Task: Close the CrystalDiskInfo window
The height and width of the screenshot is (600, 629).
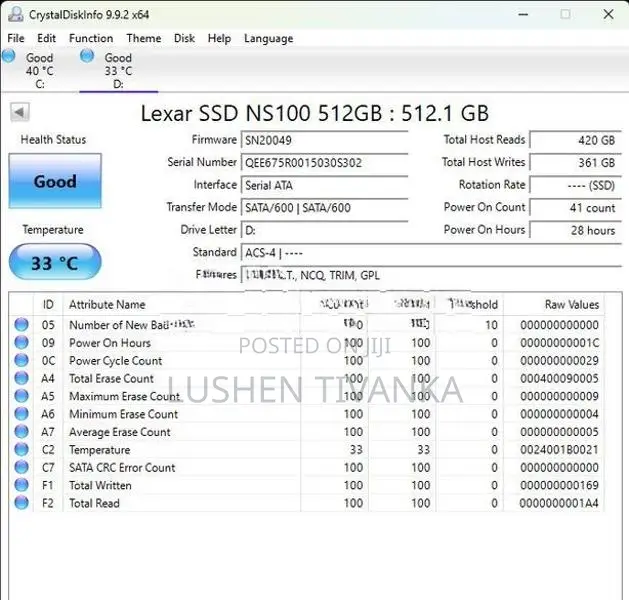Action: [x=608, y=14]
